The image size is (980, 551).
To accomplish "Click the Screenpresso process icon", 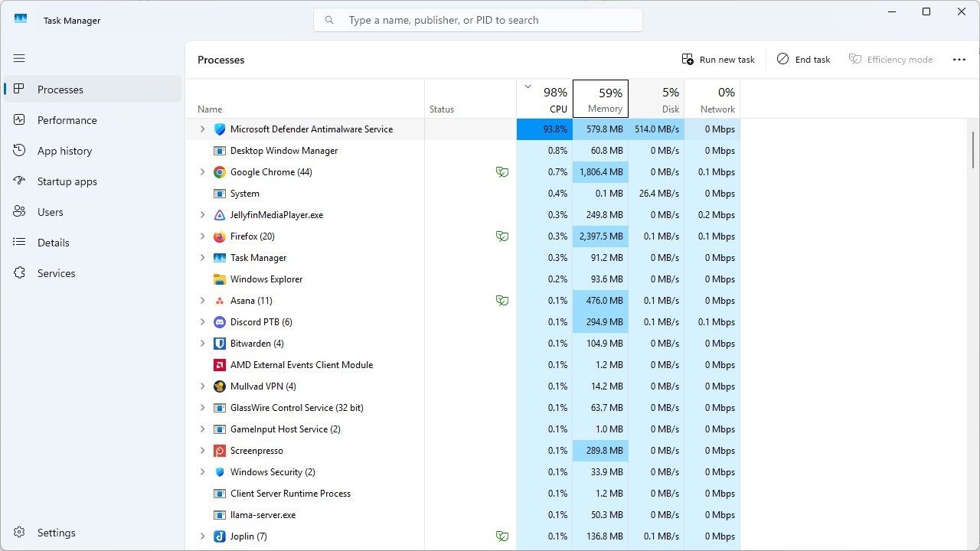I will (x=220, y=451).
